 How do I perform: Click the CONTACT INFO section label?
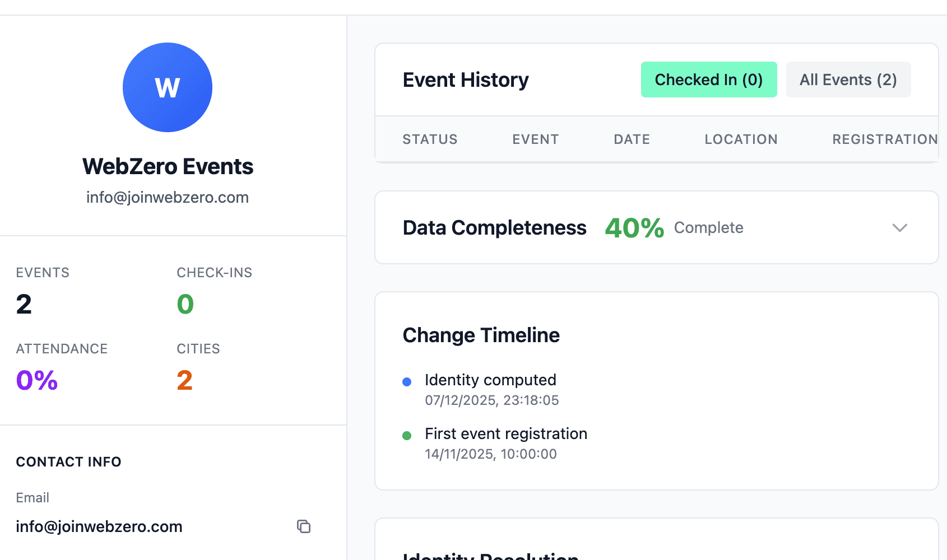[x=69, y=461]
